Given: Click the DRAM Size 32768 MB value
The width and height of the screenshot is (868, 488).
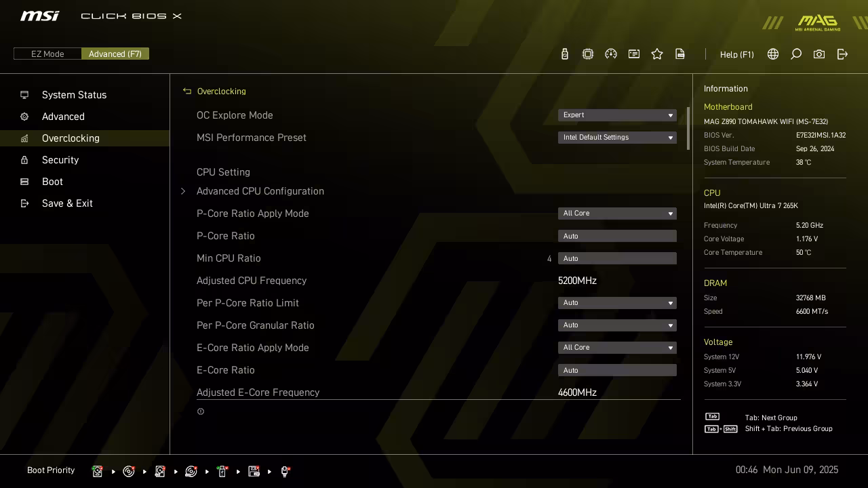Looking at the screenshot, I should [x=811, y=298].
